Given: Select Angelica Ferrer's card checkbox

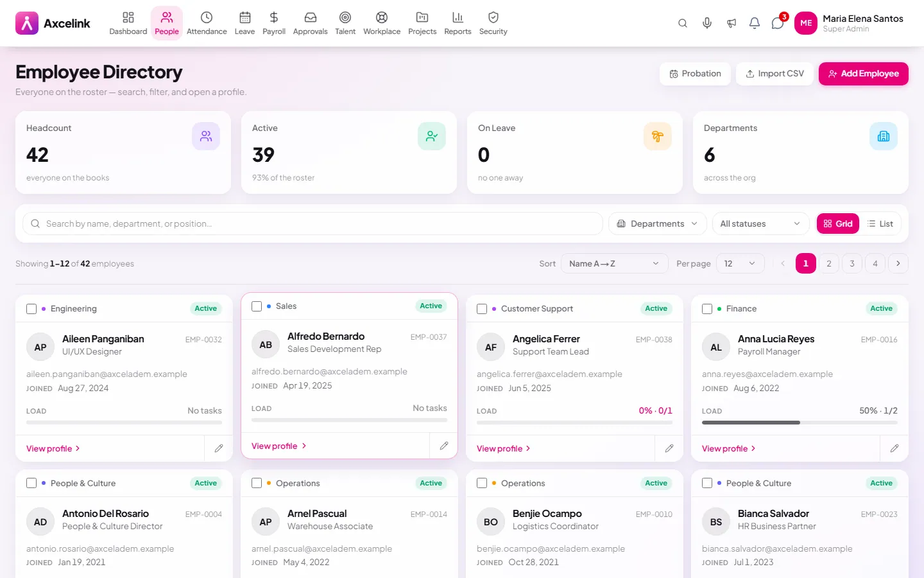Looking at the screenshot, I should (x=482, y=309).
